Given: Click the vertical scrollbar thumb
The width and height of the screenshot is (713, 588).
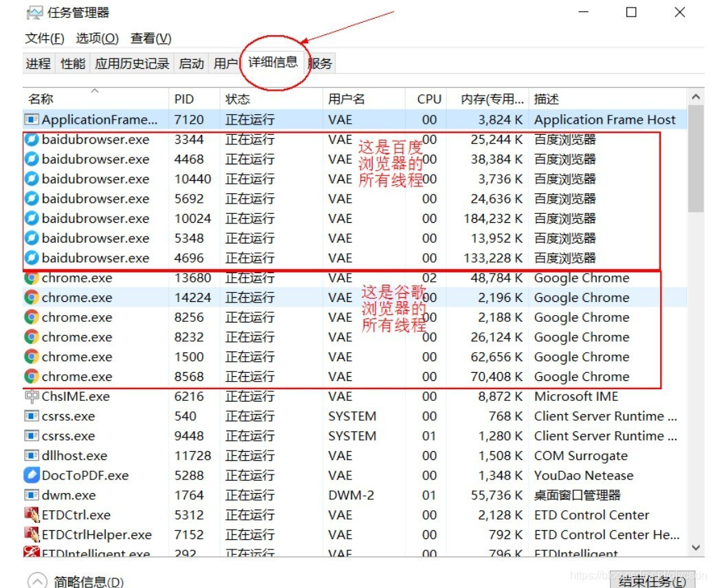Looking at the screenshot, I should pos(696,159).
